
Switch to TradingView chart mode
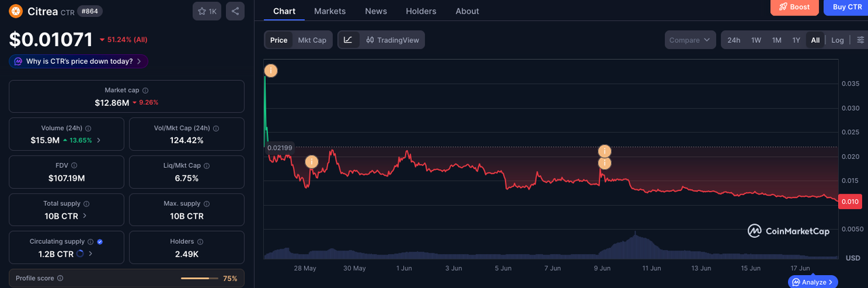tap(392, 40)
